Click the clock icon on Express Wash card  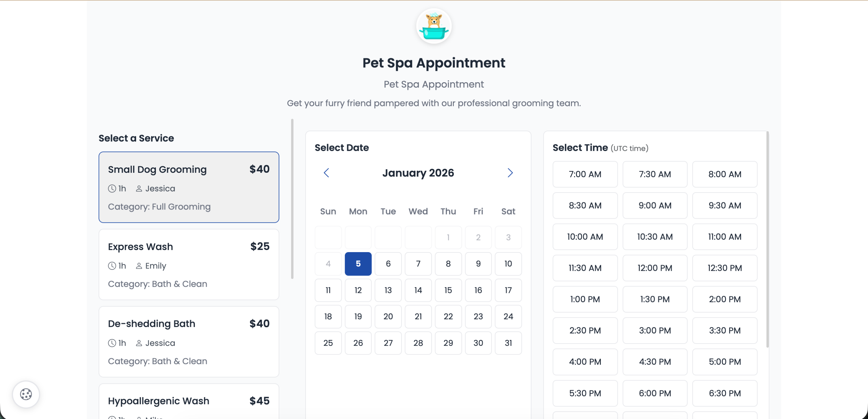[x=112, y=266]
